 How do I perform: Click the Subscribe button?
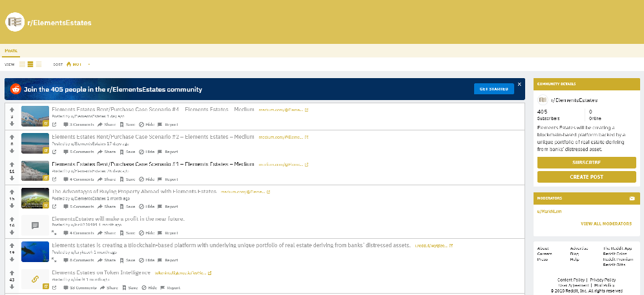[x=587, y=163]
